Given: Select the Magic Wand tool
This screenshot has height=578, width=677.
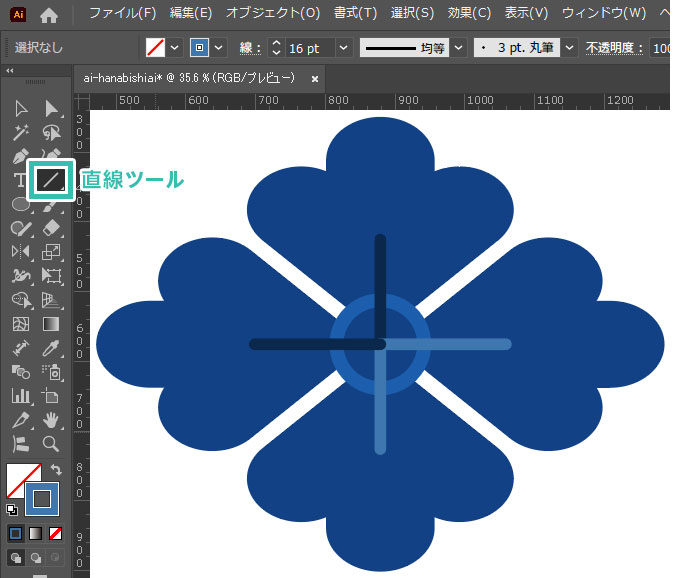Looking at the screenshot, I should 20,132.
